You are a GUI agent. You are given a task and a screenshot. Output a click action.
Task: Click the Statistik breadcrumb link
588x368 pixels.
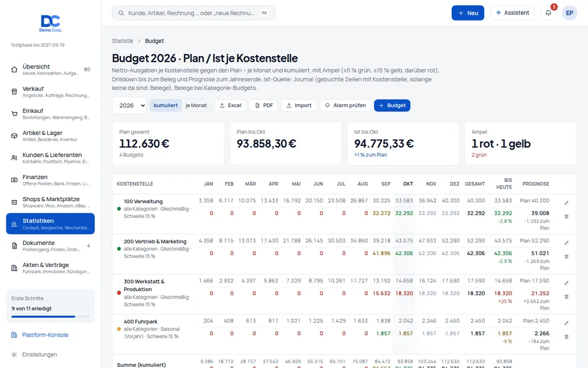[122, 41]
